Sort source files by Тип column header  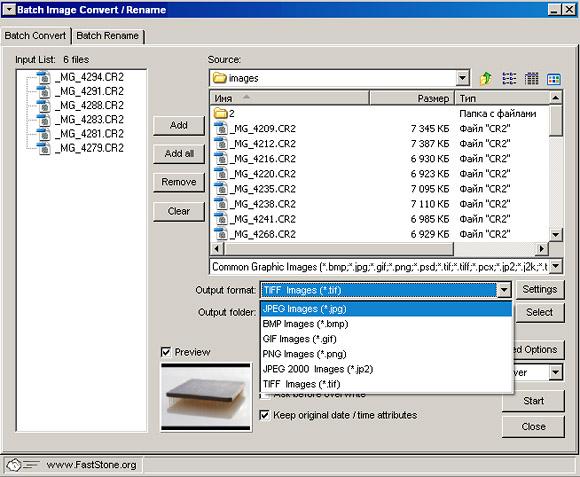click(502, 98)
